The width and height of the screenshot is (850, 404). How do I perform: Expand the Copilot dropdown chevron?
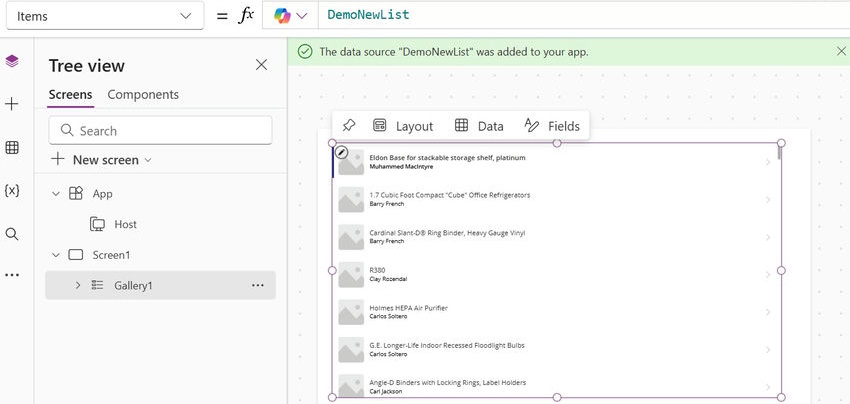click(x=302, y=16)
